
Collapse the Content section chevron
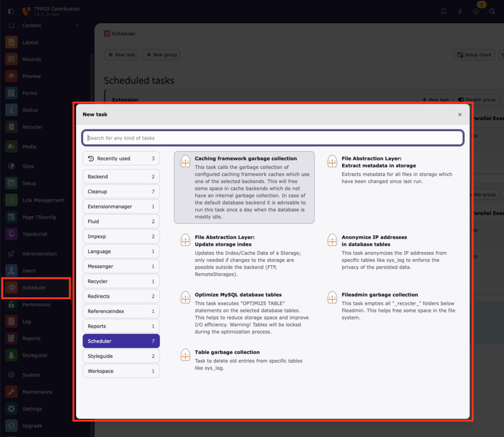77,25
